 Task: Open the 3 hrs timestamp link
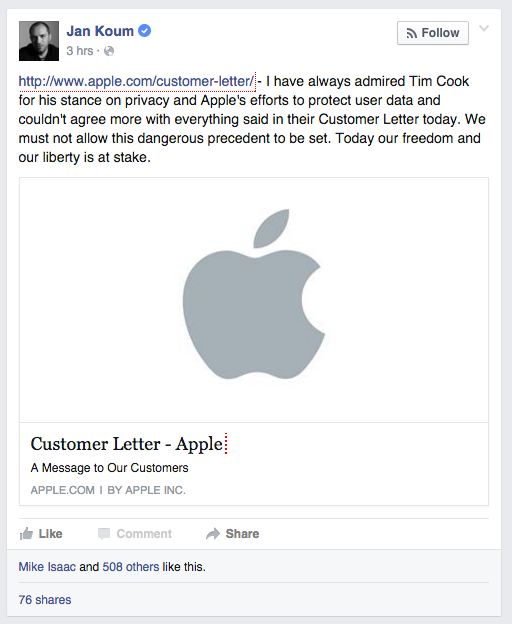pyautogui.click(x=80, y=51)
